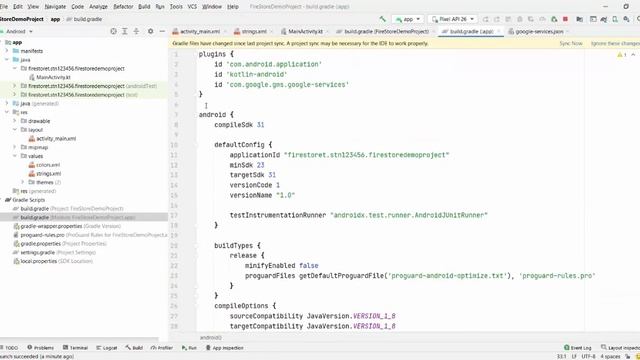This screenshot has height=360, width=640.
Task: Open the TODO tool window
Action: [x=10, y=348]
